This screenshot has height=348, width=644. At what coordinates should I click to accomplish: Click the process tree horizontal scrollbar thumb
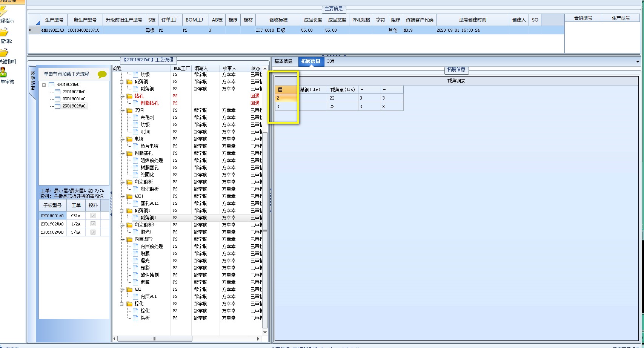click(x=155, y=339)
